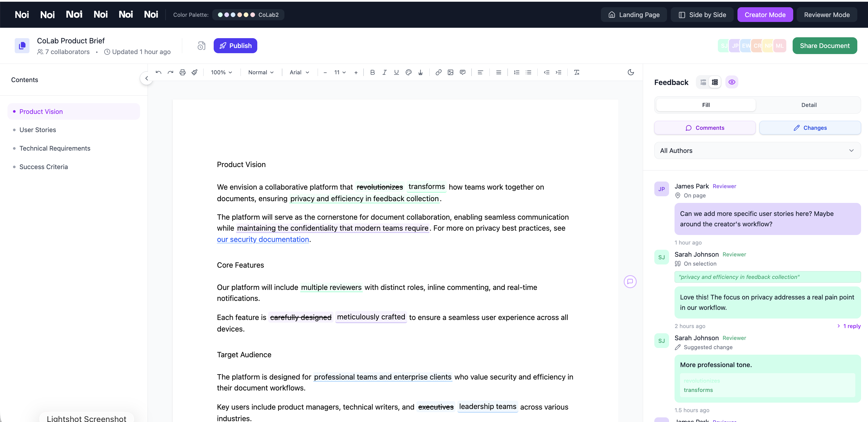Open the highlight color tool
868x422 pixels.
click(x=420, y=72)
